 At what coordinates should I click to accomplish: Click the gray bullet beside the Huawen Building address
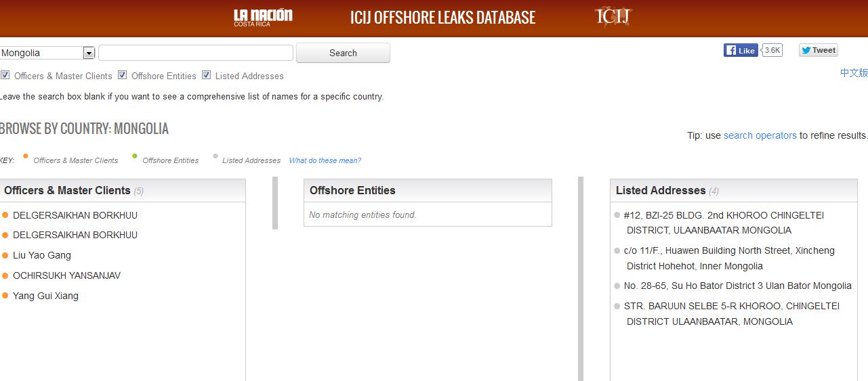coord(617,250)
